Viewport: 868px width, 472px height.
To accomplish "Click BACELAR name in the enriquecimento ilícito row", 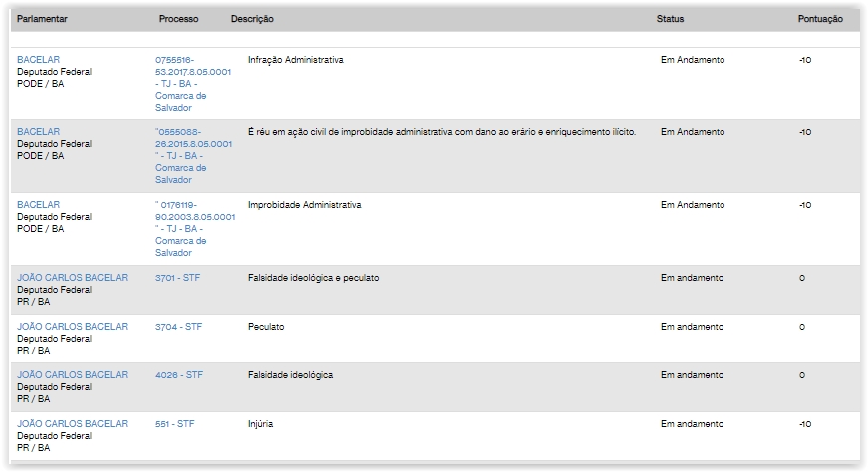I will coord(38,132).
